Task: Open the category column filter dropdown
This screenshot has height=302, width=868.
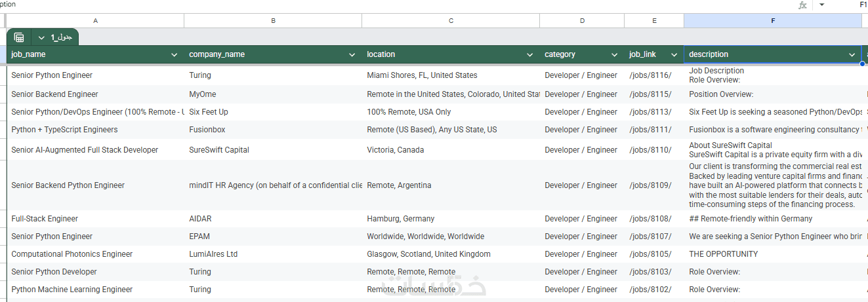Action: [x=615, y=54]
